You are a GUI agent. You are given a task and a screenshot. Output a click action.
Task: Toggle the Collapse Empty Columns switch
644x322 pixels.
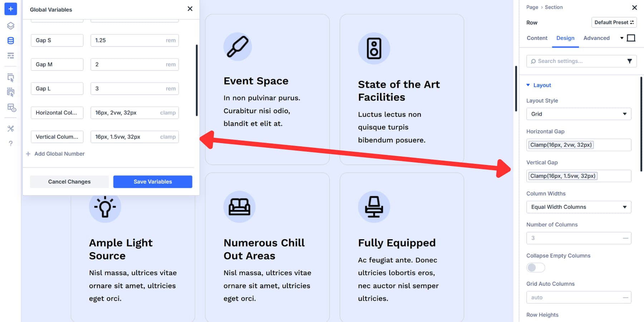coord(535,267)
